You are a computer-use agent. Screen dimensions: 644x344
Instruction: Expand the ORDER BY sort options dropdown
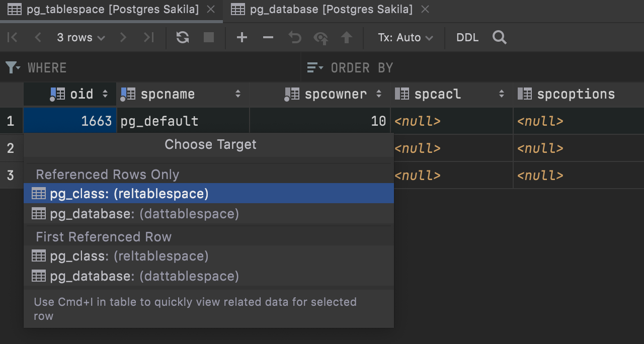coord(315,67)
